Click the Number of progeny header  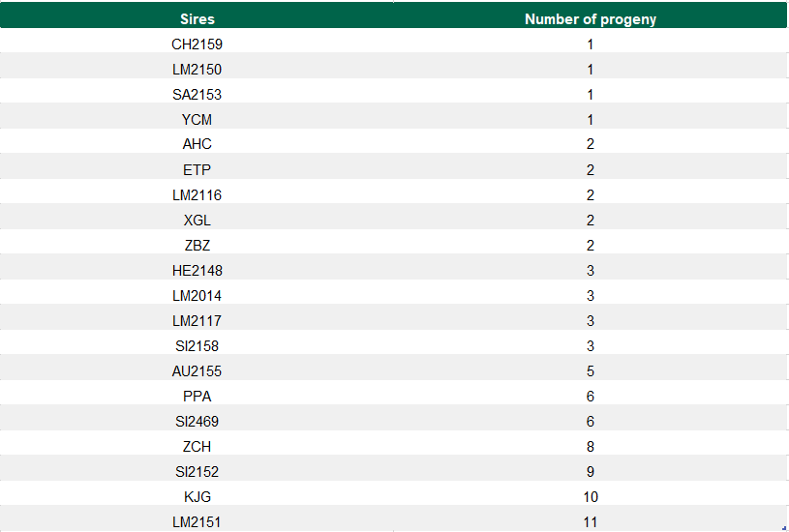(591, 19)
